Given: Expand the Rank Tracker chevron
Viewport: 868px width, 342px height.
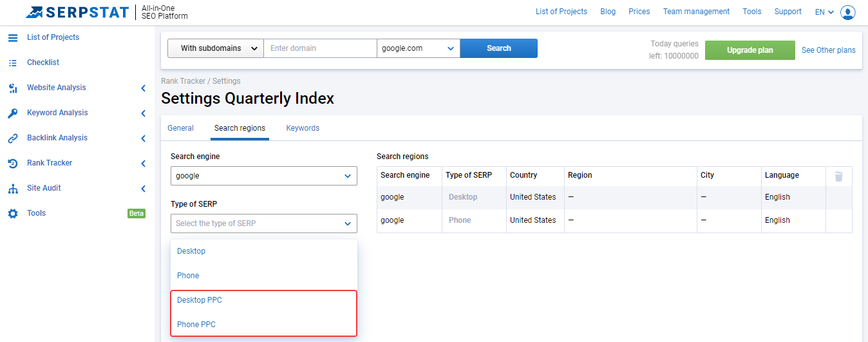Looking at the screenshot, I should (143, 164).
